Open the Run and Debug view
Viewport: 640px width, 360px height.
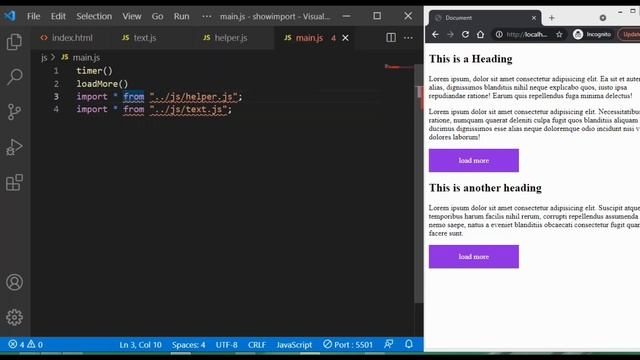(14, 147)
